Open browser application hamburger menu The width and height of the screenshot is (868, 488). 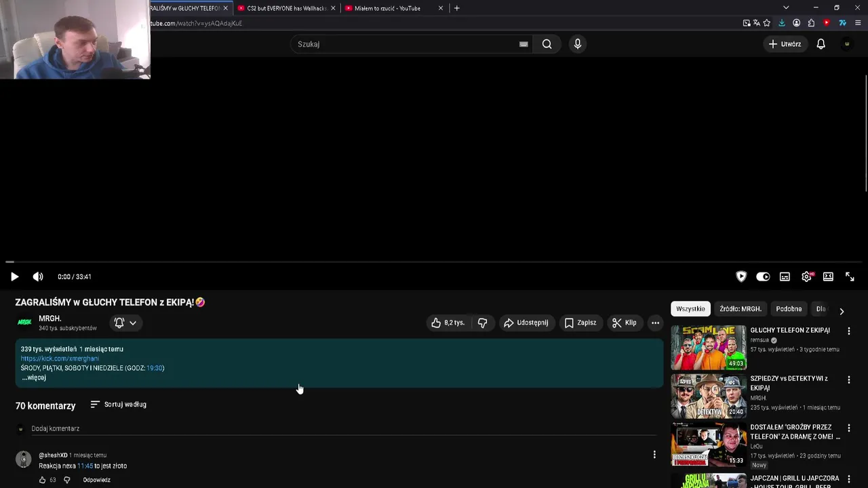coord(858,23)
